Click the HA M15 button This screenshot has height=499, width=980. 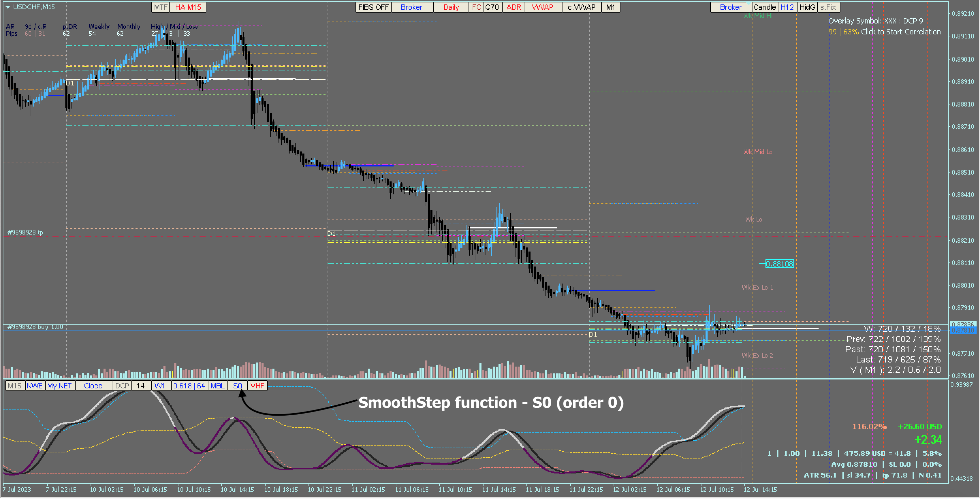pos(188,7)
